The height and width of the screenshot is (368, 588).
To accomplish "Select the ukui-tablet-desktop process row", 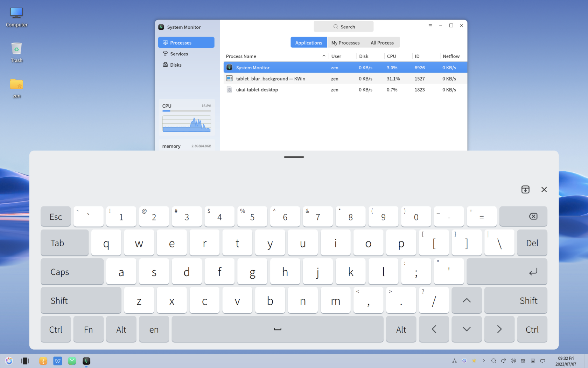I will [x=345, y=90].
